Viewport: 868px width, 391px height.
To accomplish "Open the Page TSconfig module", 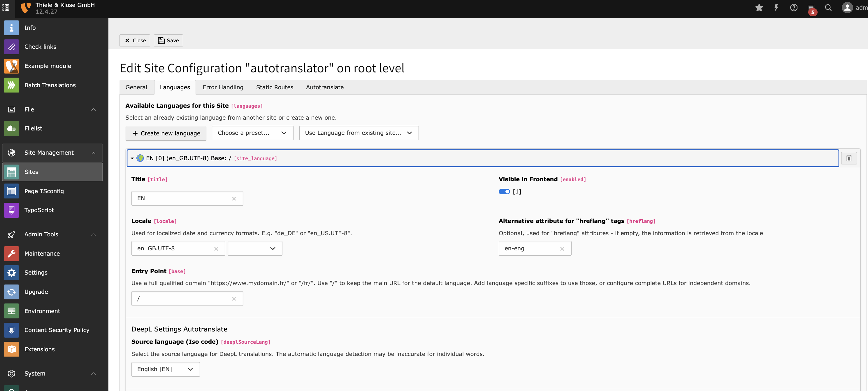I will [x=52, y=191].
